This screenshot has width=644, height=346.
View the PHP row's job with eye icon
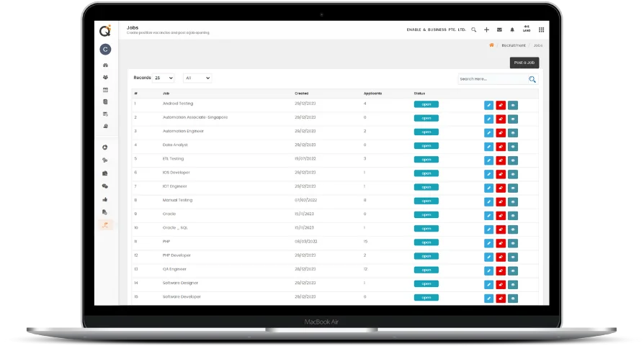click(x=513, y=243)
